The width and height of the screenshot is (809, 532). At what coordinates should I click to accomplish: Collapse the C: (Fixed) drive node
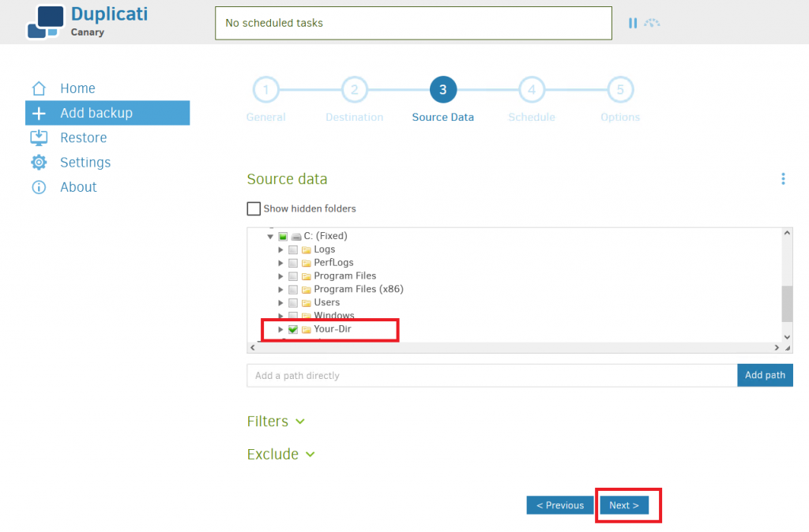270,237
